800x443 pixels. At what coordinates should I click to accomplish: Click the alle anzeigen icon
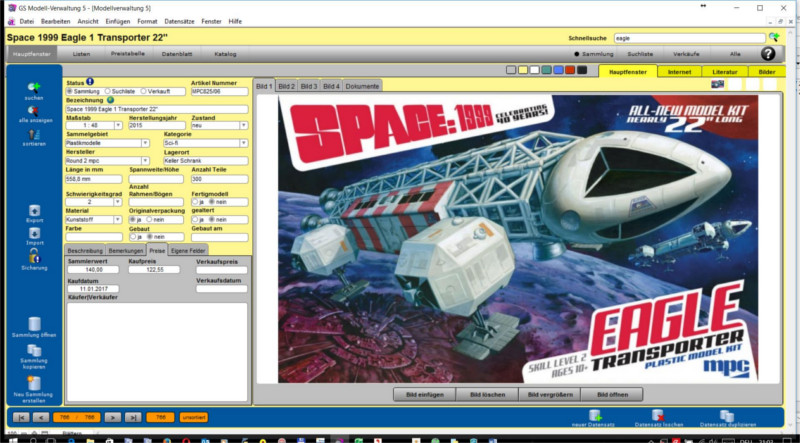[34, 111]
